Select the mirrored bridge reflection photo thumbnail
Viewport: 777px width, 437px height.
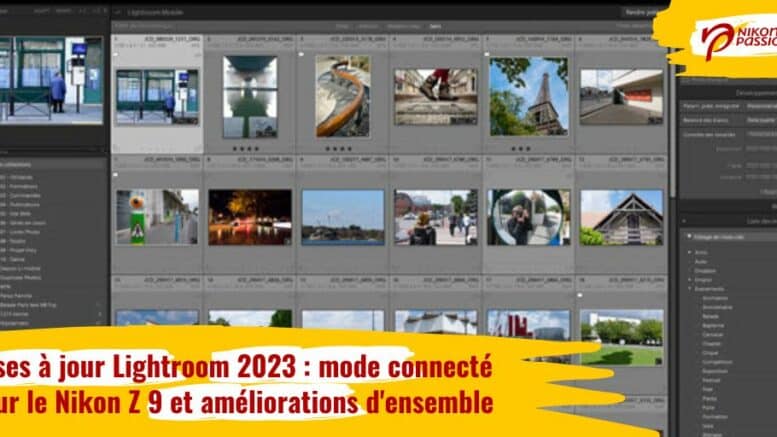click(x=250, y=97)
